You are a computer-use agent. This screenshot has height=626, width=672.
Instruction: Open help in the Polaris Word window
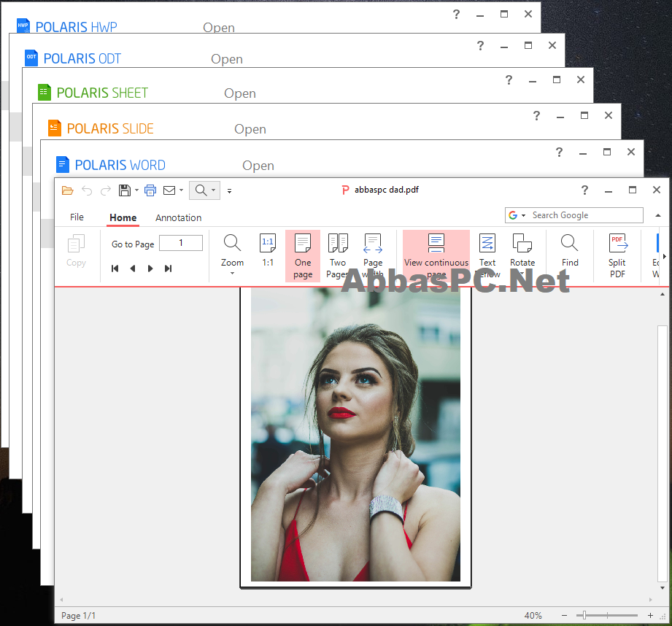pos(559,152)
